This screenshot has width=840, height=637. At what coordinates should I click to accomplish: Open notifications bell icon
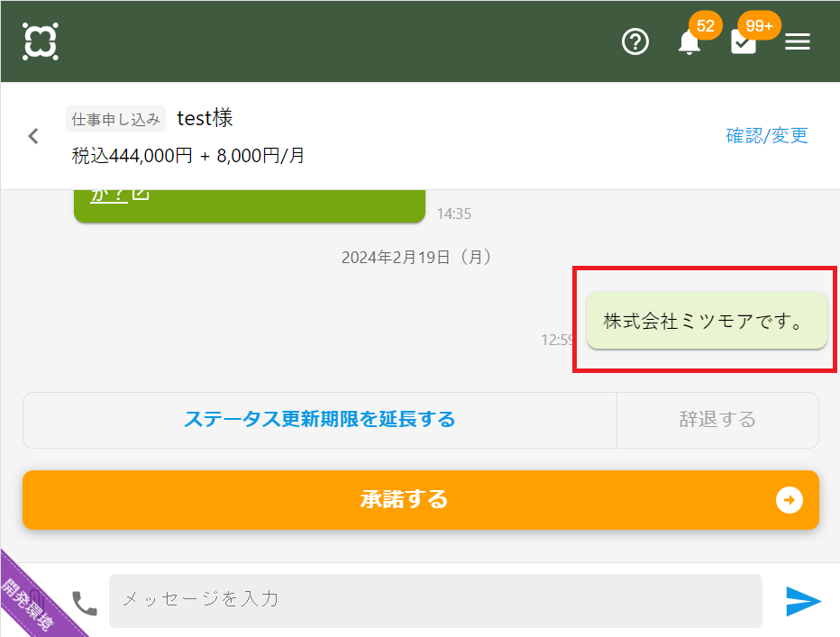(689, 41)
